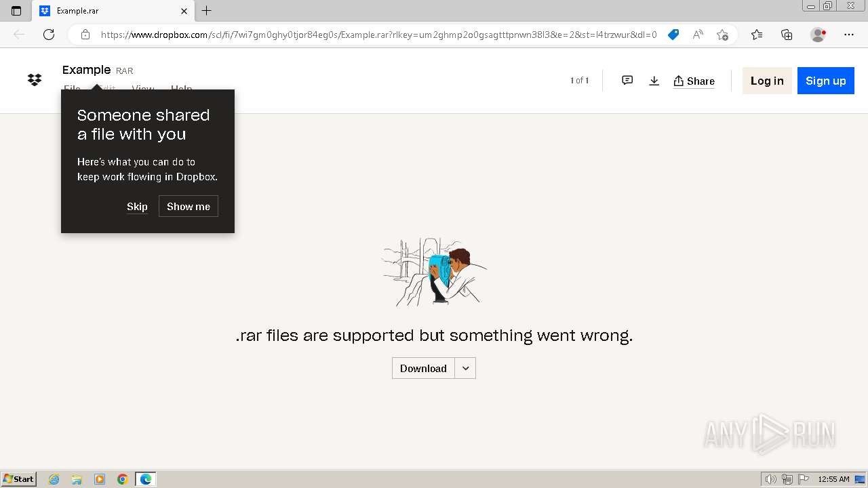868x488 pixels.
Task: Click the Example file name title
Action: [x=86, y=70]
